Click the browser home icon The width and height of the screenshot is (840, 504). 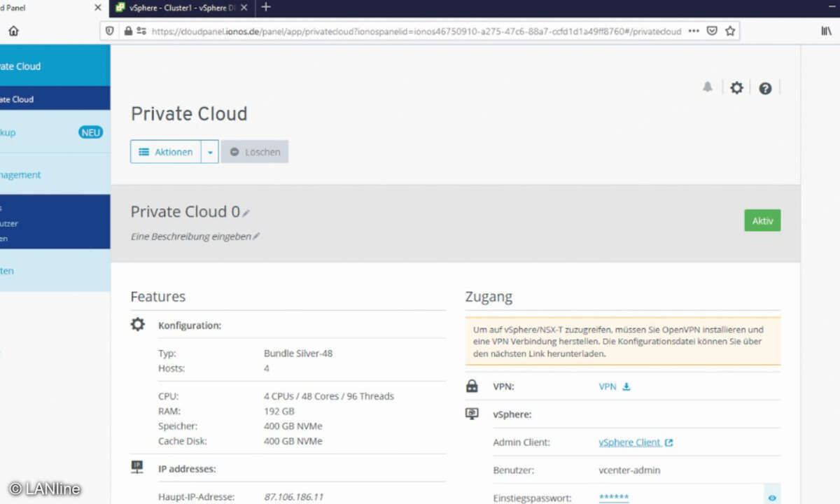click(x=13, y=31)
